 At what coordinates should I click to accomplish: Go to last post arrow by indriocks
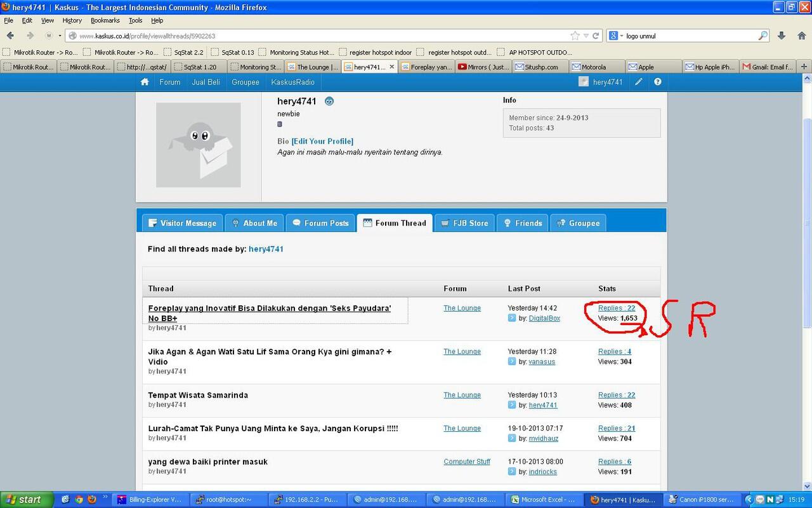tap(512, 472)
